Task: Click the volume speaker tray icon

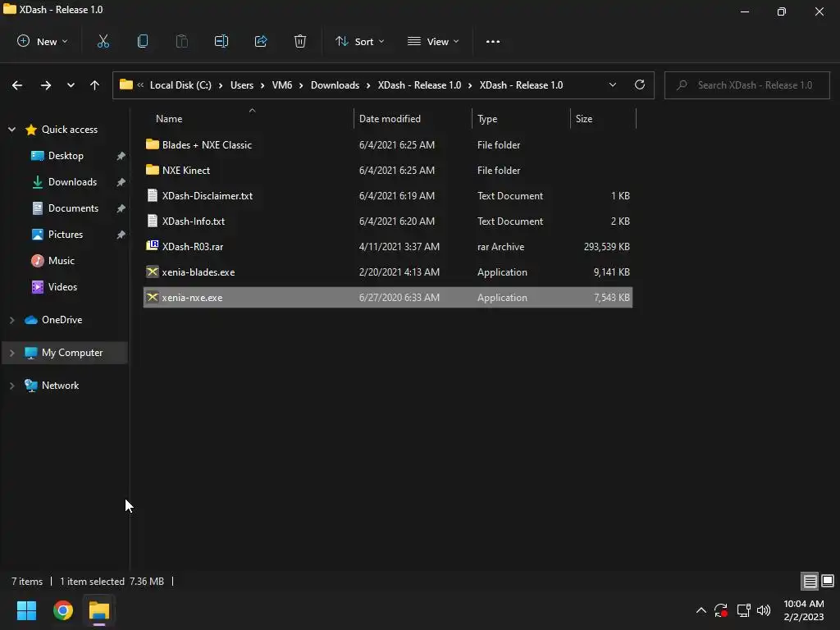Action: [x=764, y=610]
